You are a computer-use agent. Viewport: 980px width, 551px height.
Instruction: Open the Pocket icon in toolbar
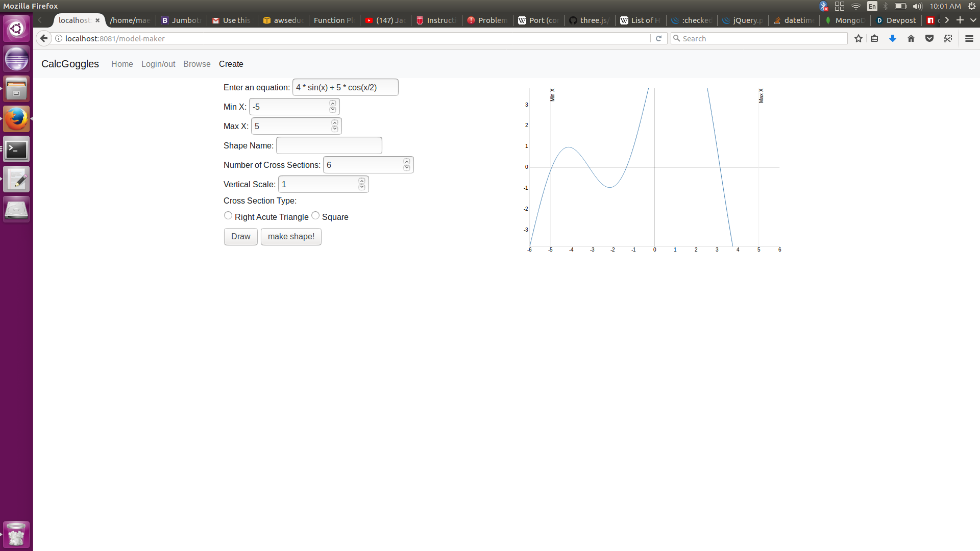(x=929, y=39)
